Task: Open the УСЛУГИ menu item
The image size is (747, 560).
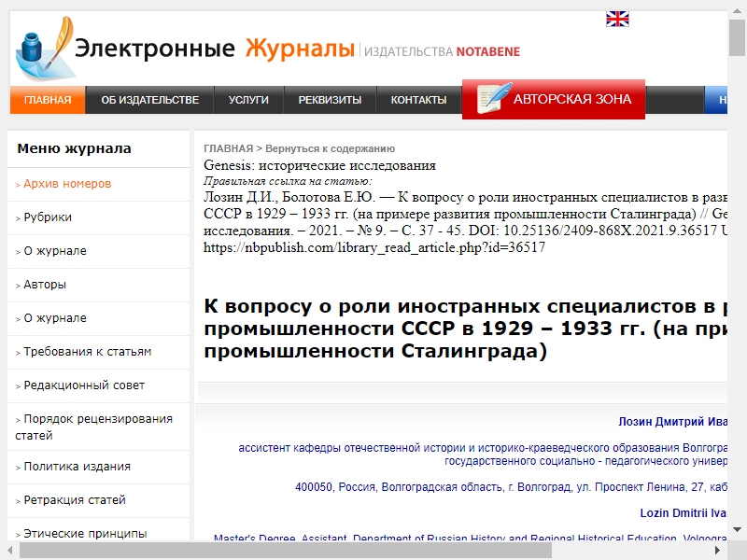Action: [248, 100]
